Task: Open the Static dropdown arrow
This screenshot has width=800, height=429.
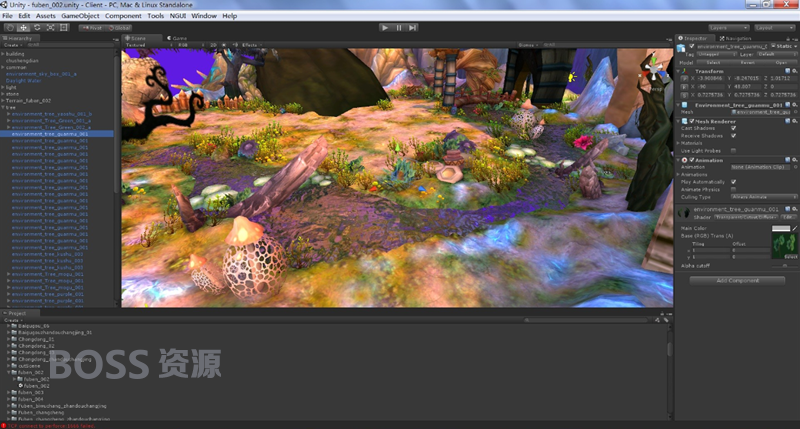Action: point(795,46)
